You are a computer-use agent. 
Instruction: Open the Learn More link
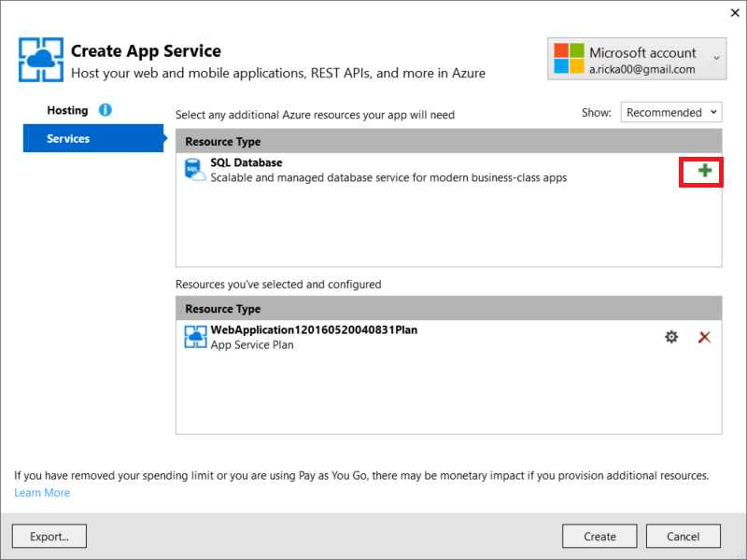coord(42,493)
